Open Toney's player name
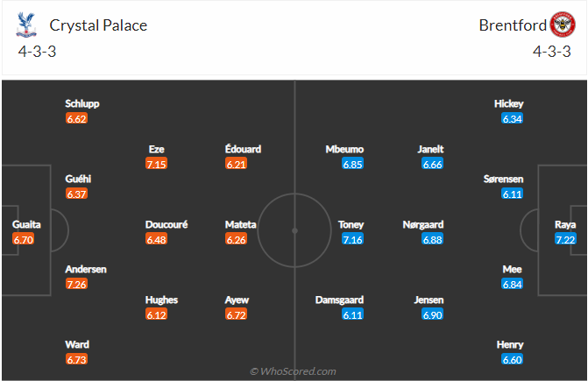 click(x=351, y=224)
